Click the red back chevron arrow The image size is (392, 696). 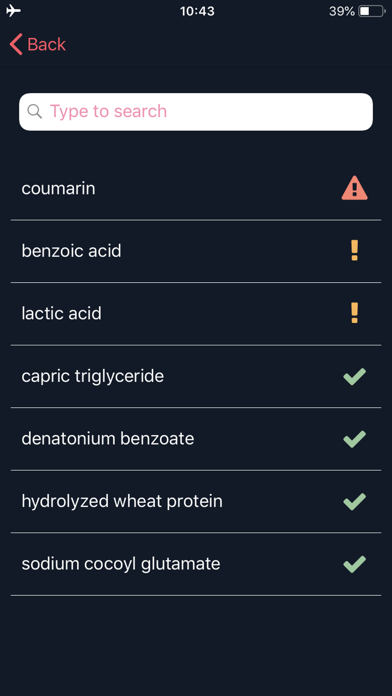16,44
